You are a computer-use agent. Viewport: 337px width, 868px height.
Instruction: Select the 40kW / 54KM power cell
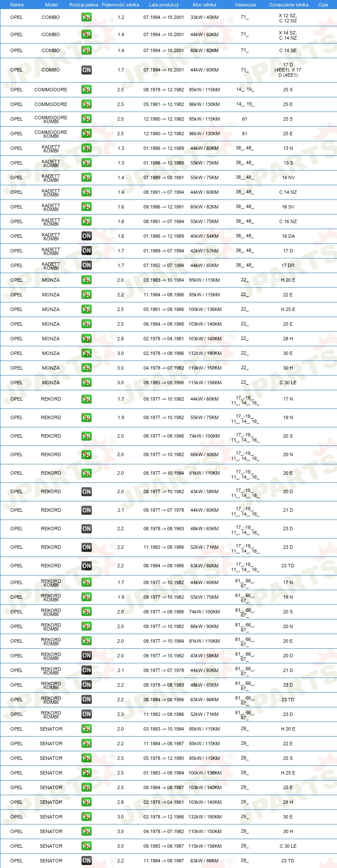[x=205, y=236]
